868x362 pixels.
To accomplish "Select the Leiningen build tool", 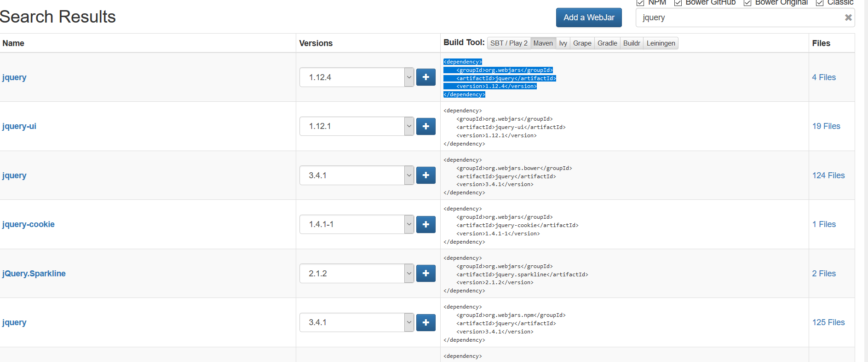I will 661,43.
